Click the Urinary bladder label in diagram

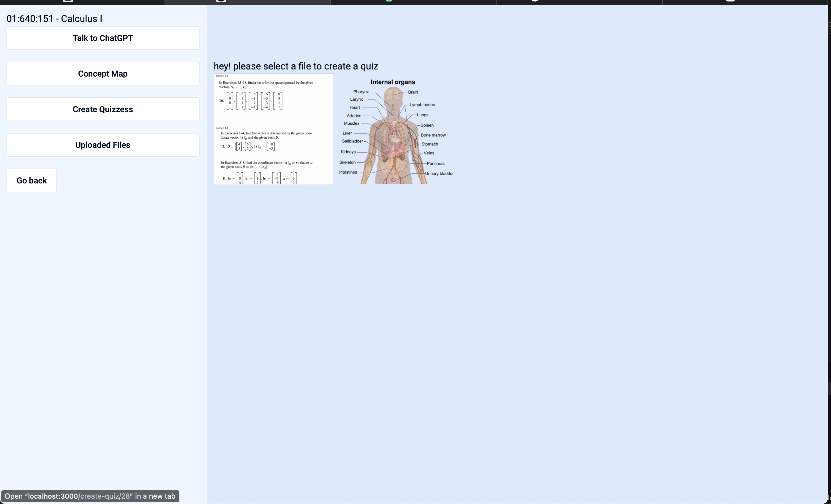tap(439, 174)
